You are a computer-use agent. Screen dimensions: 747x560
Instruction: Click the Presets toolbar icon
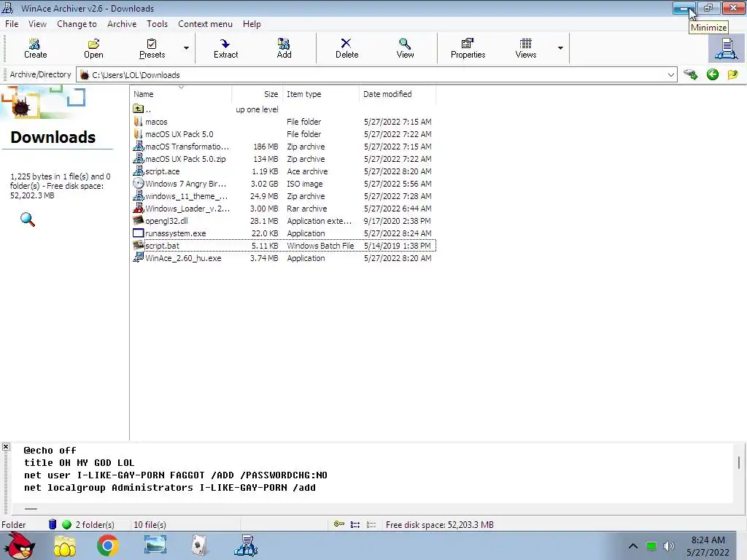point(152,48)
